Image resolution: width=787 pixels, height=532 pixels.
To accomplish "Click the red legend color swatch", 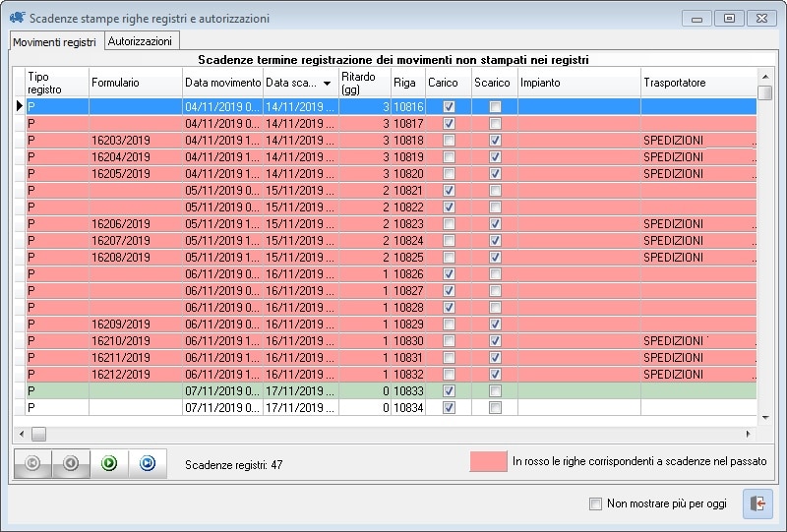I will point(488,461).
